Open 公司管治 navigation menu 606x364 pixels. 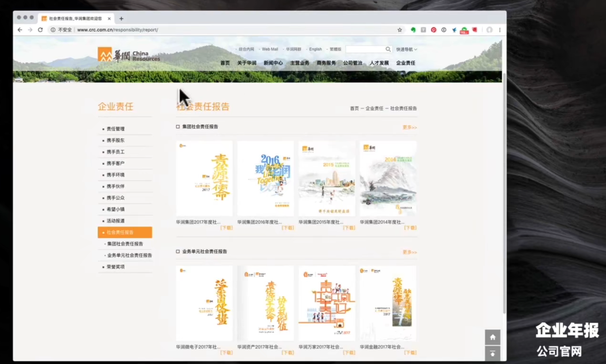(353, 63)
